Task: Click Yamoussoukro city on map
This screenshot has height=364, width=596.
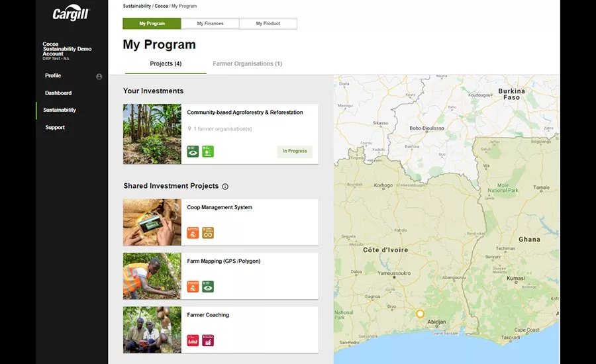Action: 394,273
